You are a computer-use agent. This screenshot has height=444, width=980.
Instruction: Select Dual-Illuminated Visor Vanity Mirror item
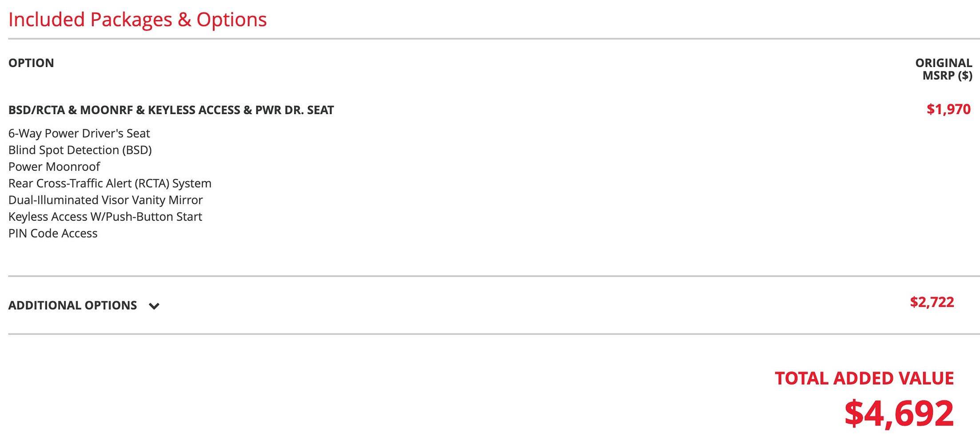(105, 200)
